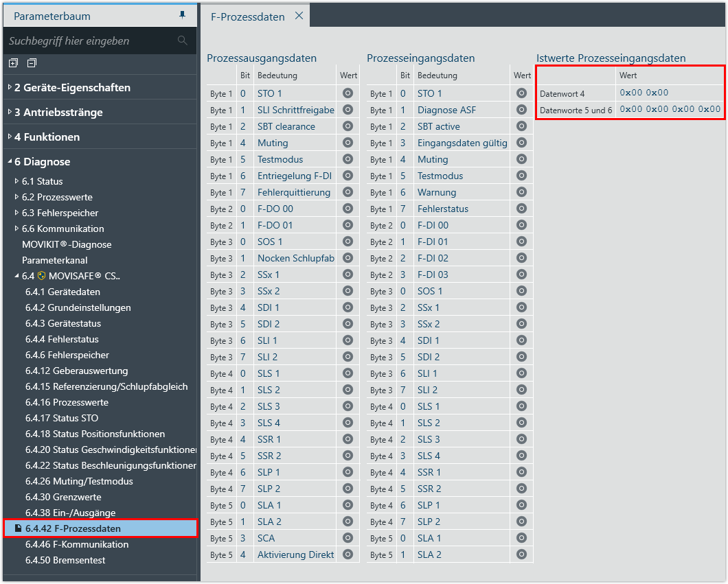Collapse the 6 Diagnose section

pyautogui.click(x=10, y=162)
